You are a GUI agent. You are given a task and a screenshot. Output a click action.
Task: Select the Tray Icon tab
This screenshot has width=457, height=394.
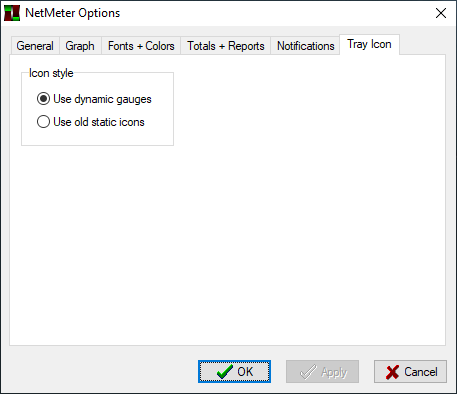coord(369,44)
